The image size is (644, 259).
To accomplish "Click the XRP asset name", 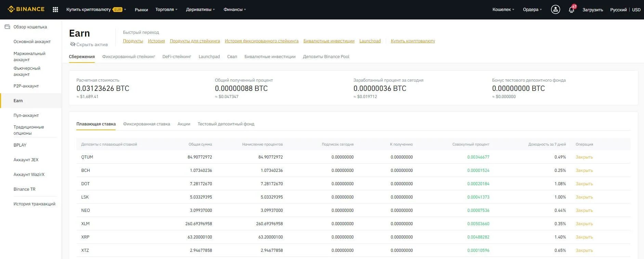I will click(85, 237).
